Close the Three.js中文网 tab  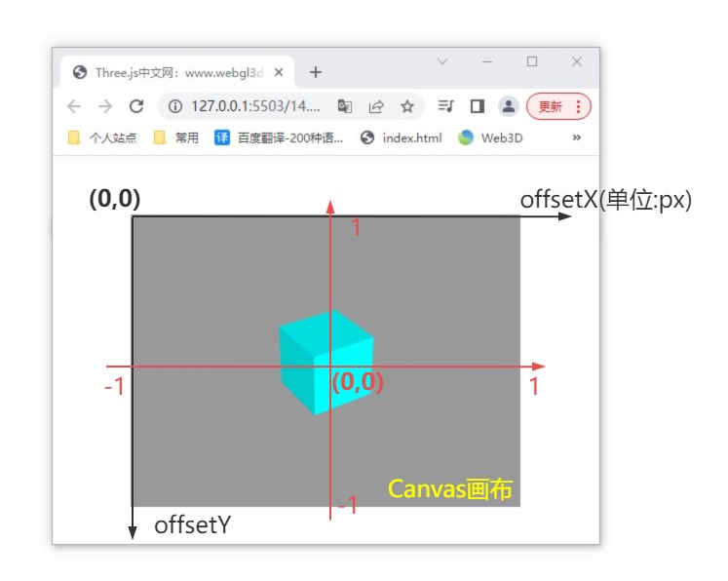click(x=279, y=72)
